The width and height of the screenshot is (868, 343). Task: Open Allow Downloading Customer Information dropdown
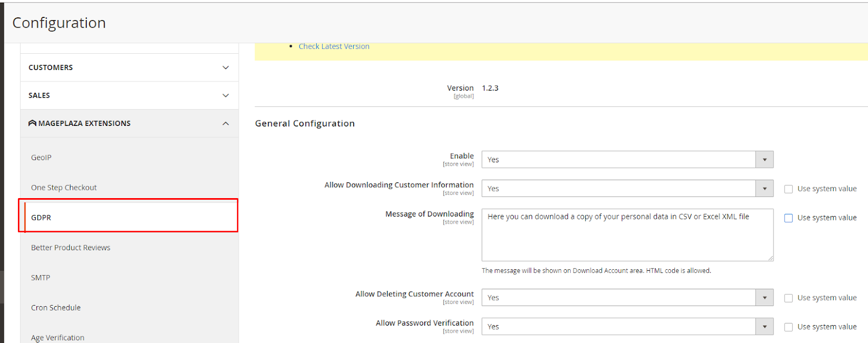tap(627, 188)
